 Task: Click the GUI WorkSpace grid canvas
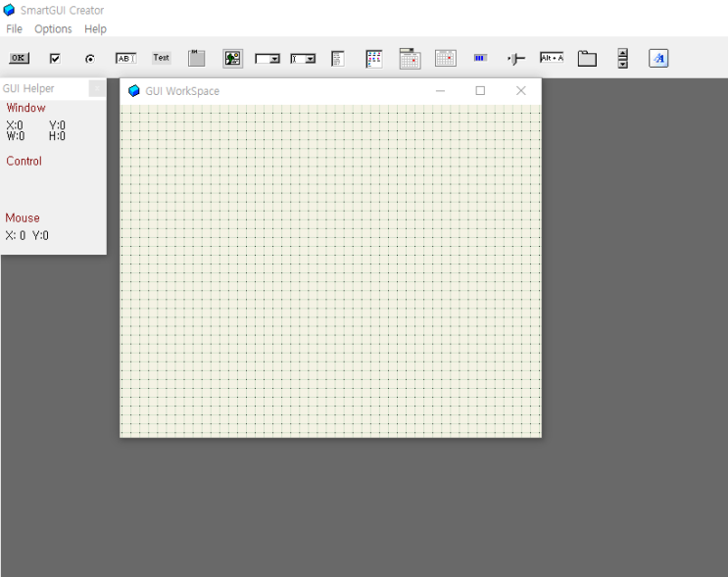pyautogui.click(x=330, y=271)
